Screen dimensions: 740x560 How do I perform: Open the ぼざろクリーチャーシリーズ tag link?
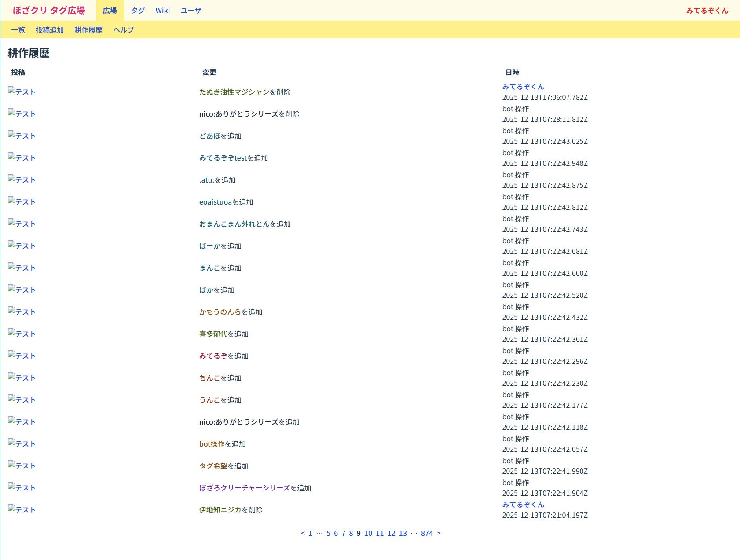pos(244,488)
